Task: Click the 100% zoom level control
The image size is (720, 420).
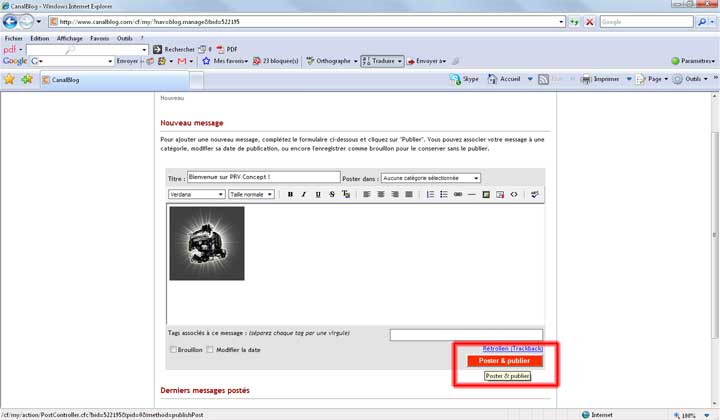Action: pos(687,415)
